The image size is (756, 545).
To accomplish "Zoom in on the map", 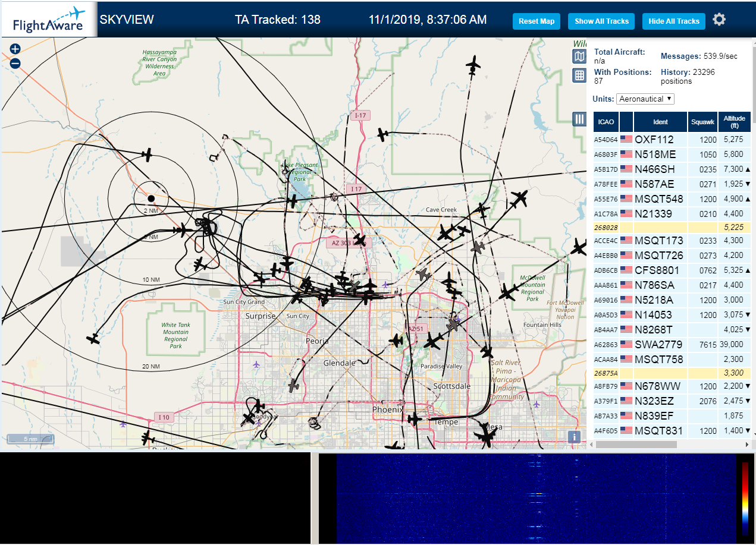I will 15,49.
